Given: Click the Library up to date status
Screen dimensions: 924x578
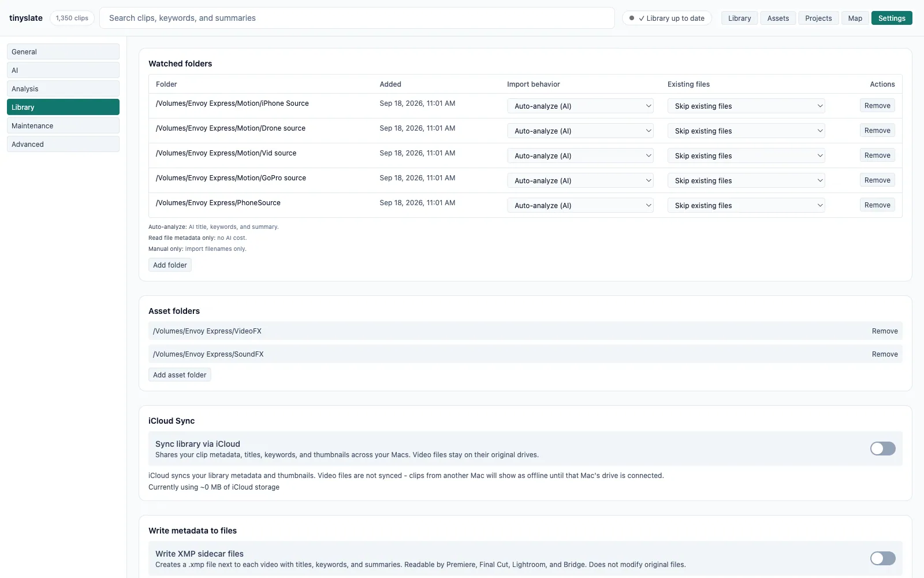Looking at the screenshot, I should [x=667, y=18].
